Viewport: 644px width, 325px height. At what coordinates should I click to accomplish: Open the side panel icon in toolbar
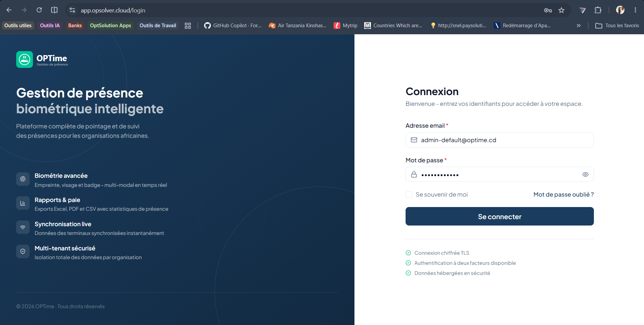pos(54,10)
